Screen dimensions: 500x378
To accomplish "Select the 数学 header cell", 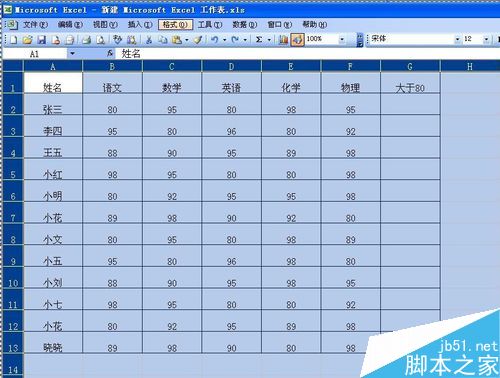I will click(172, 83).
